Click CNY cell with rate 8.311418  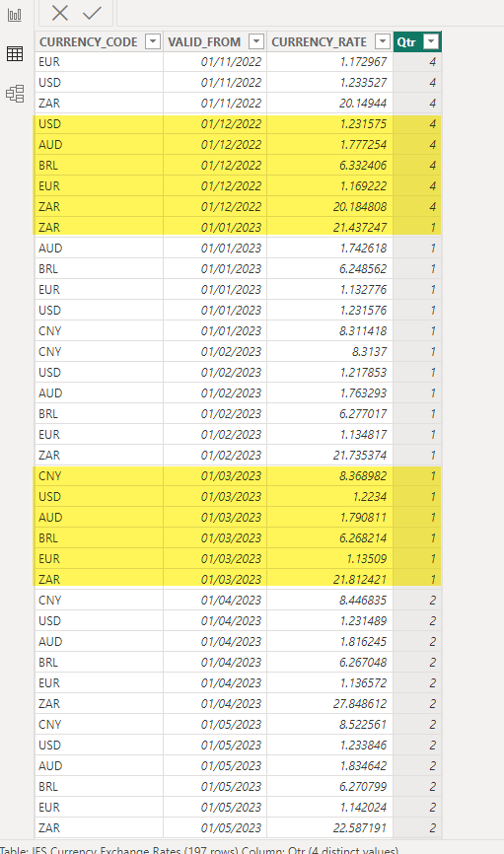tap(100, 331)
